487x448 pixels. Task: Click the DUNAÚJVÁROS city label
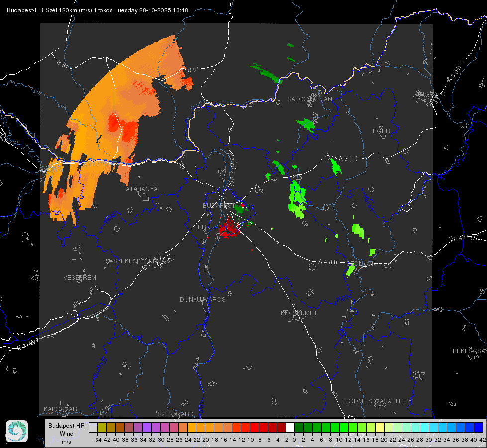coord(202,299)
